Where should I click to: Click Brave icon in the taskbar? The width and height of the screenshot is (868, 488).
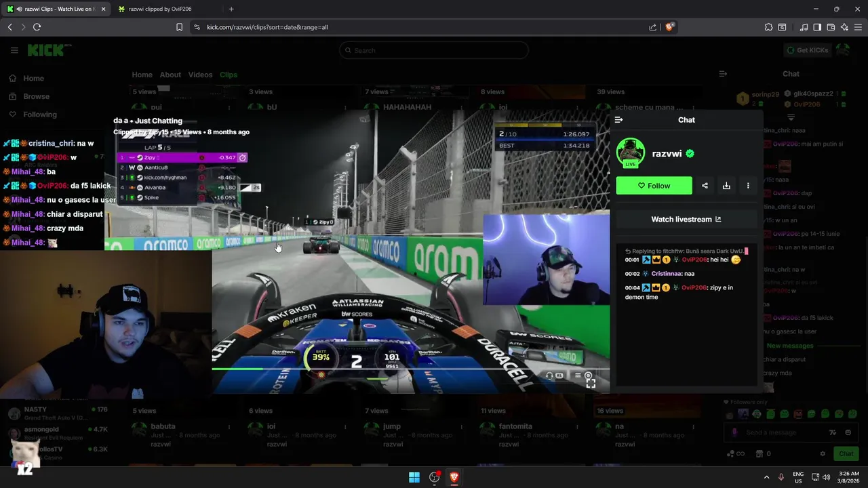click(454, 477)
